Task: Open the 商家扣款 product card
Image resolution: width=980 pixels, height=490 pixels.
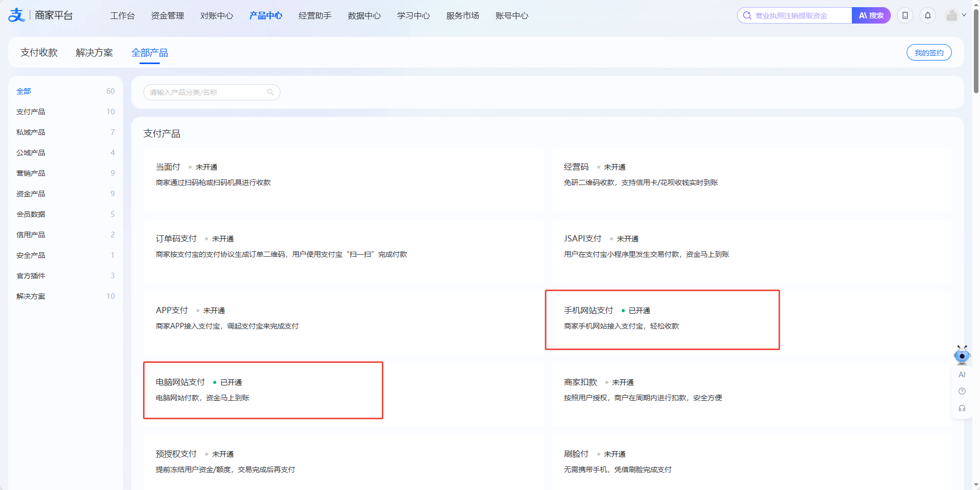Action: [x=751, y=396]
